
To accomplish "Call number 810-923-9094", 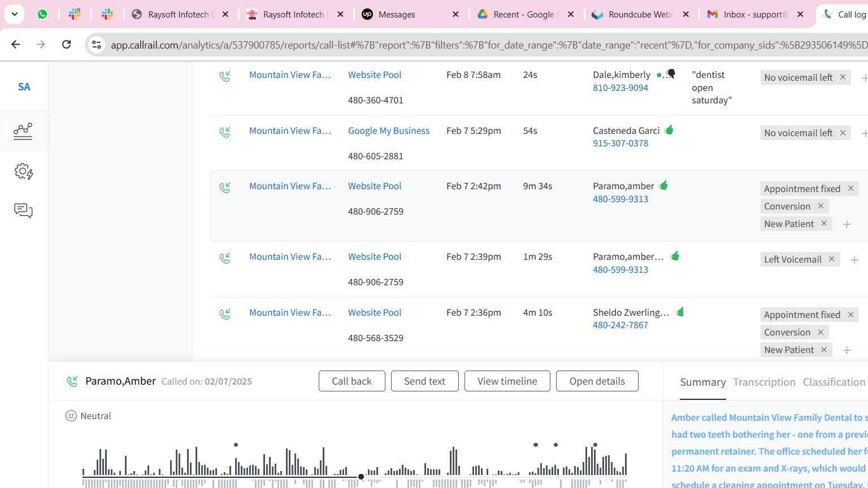I will coord(620,88).
